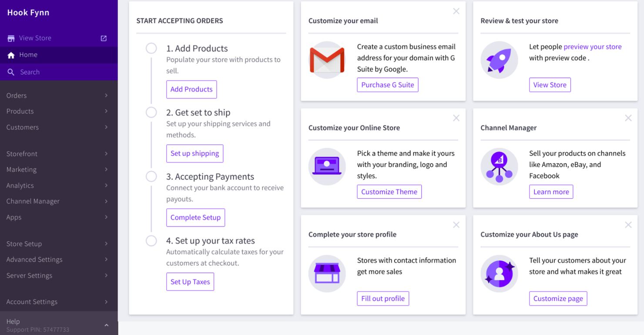Image resolution: width=644 pixels, height=335 pixels.
Task: Click the About Us person icon
Action: [x=499, y=274]
